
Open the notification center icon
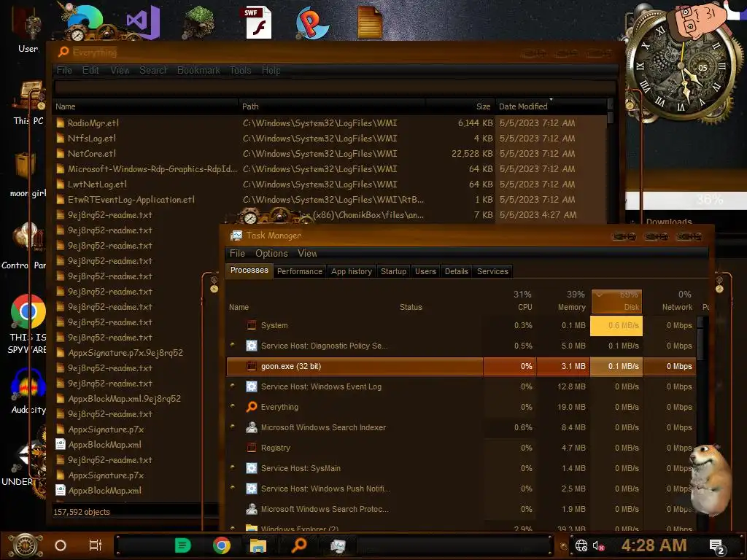(716, 546)
